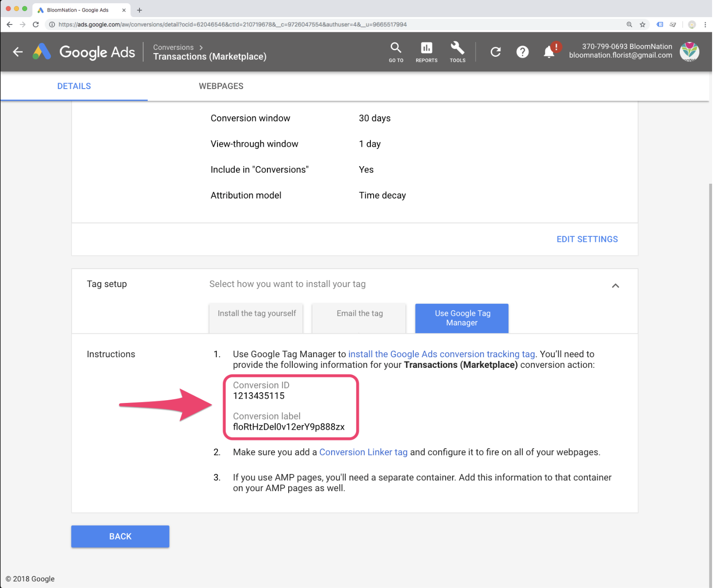
Task: Click the browser address bar URL
Action: (x=232, y=24)
